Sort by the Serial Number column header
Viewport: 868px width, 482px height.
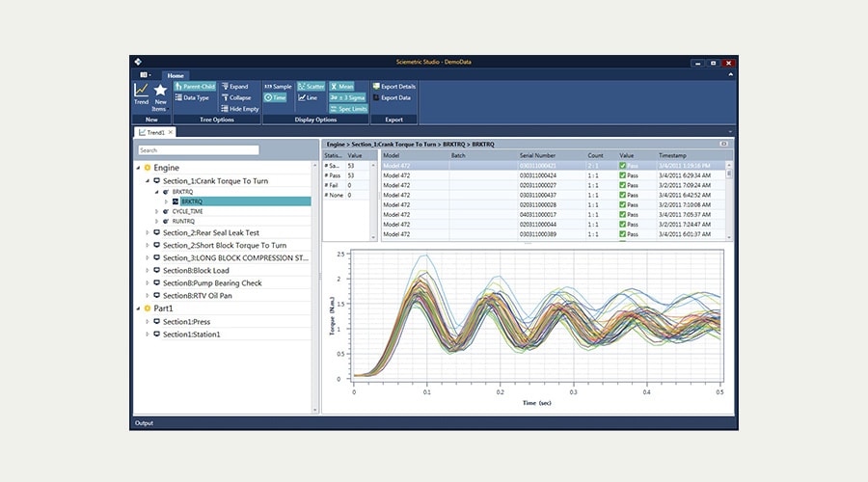(x=537, y=155)
